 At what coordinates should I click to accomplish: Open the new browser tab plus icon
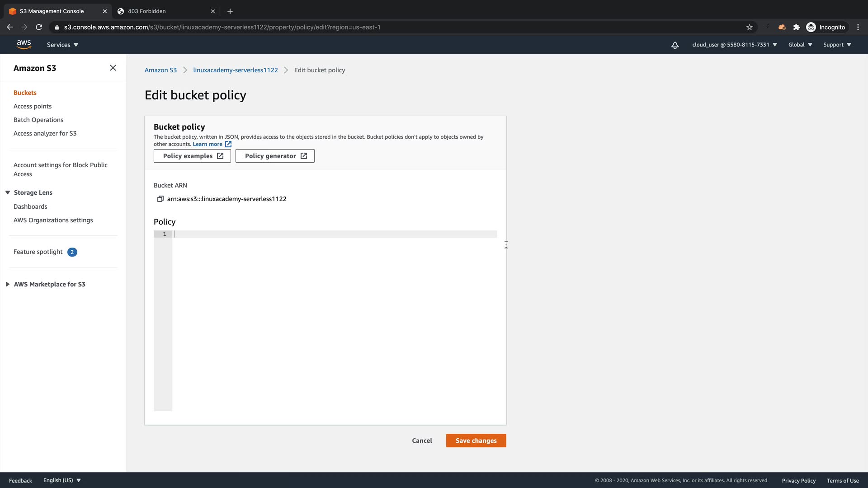230,11
